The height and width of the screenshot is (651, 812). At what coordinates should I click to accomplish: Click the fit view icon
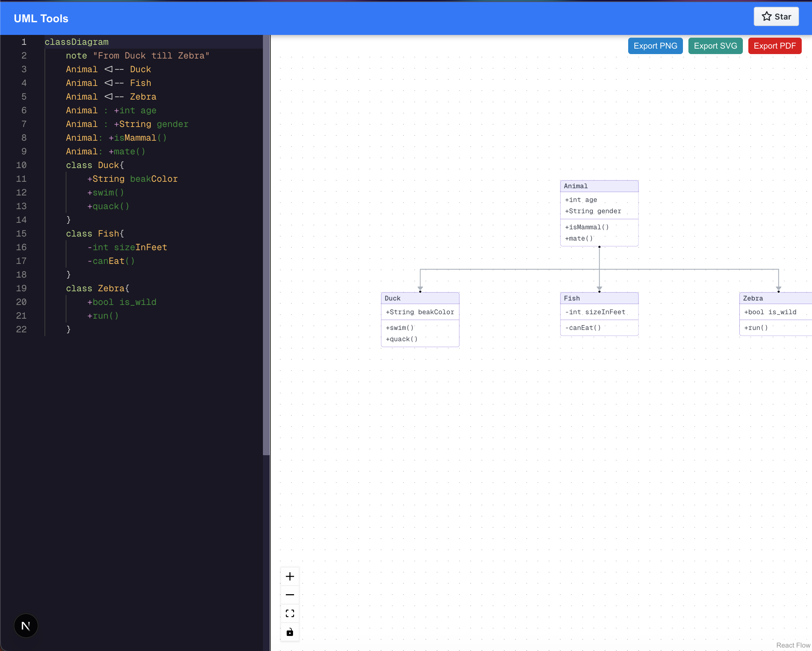290,613
